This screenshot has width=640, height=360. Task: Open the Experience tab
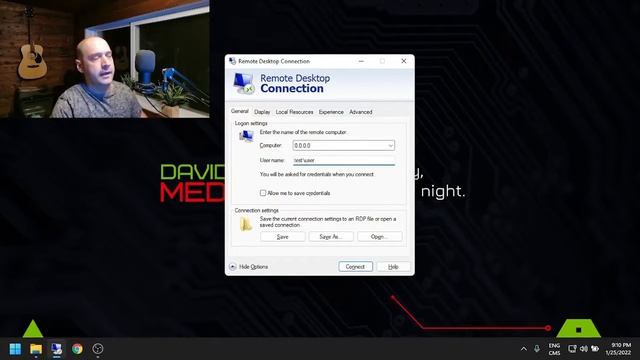pyautogui.click(x=331, y=112)
